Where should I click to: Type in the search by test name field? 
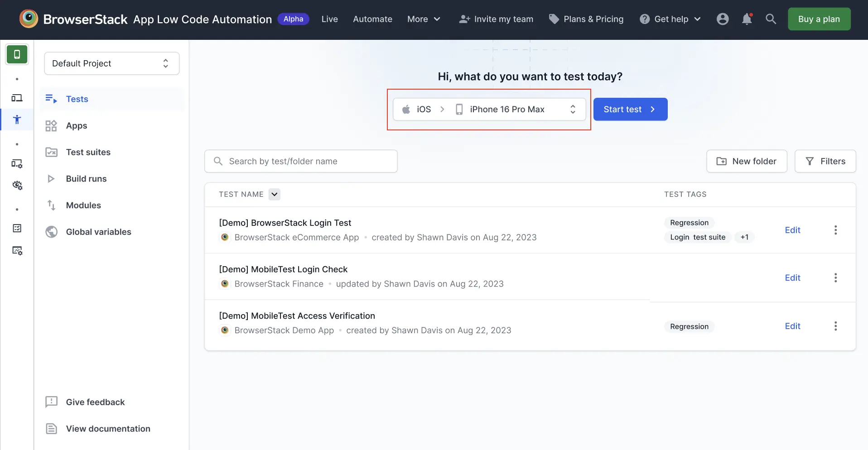tap(301, 161)
